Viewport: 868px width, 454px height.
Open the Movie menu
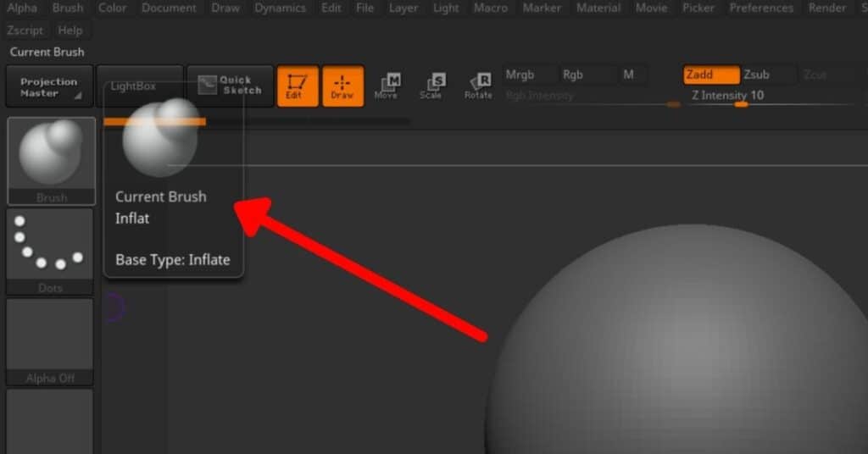click(652, 8)
